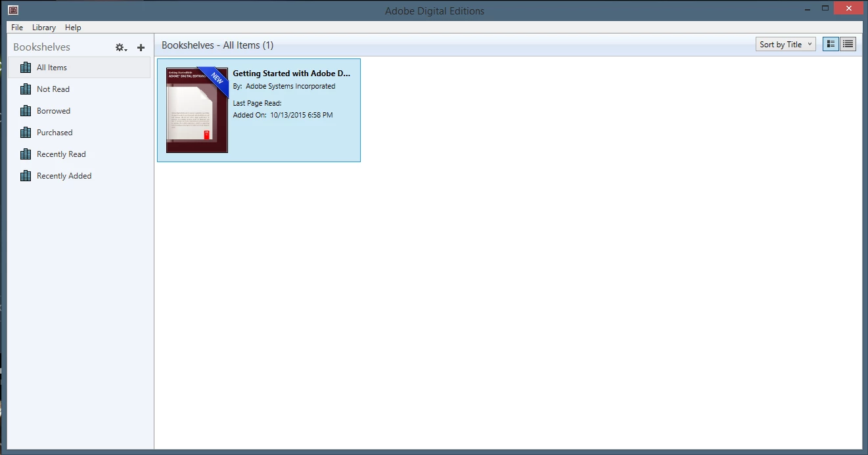The width and height of the screenshot is (868, 455).
Task: Click the Not Read bookshelf icon
Action: tap(26, 89)
